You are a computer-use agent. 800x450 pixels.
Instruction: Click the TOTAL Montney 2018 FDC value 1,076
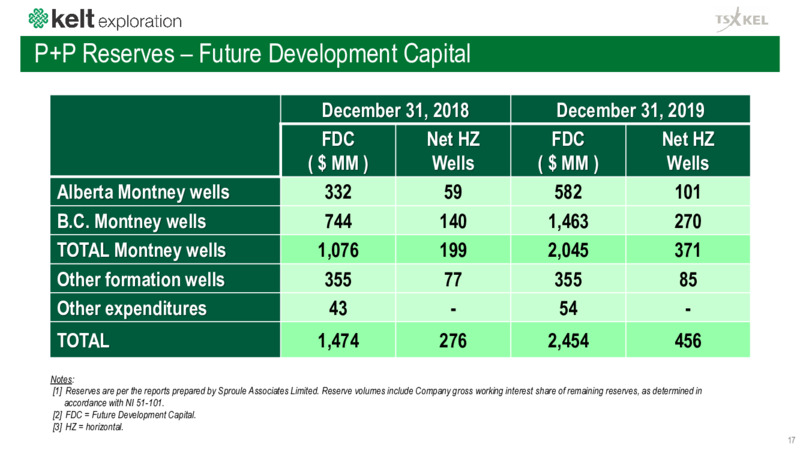coord(338,251)
